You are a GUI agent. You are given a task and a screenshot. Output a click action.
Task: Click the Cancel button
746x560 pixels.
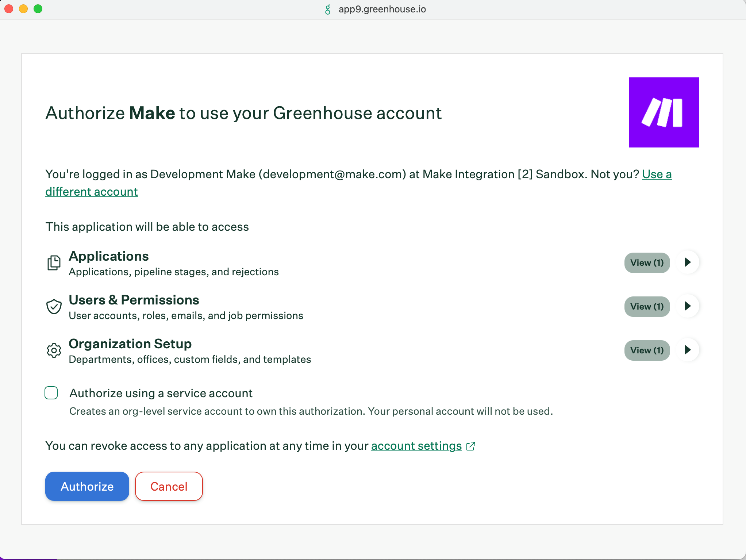point(169,486)
